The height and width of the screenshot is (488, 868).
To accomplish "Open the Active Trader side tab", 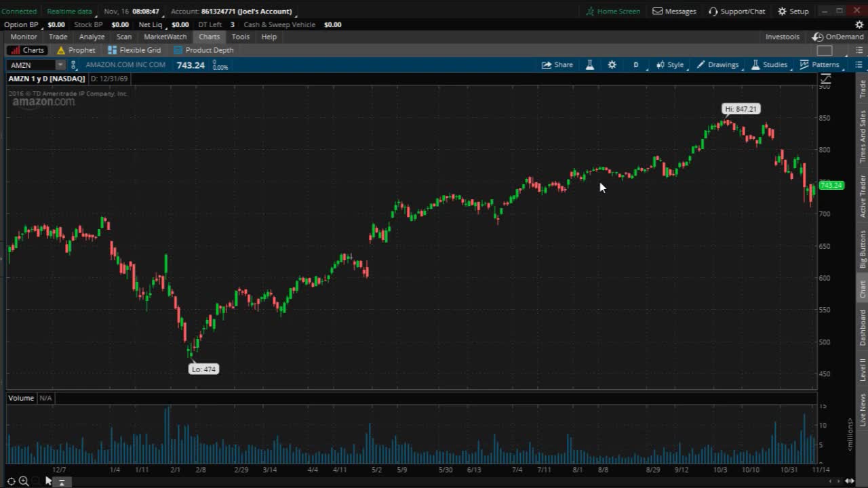I will click(x=863, y=197).
